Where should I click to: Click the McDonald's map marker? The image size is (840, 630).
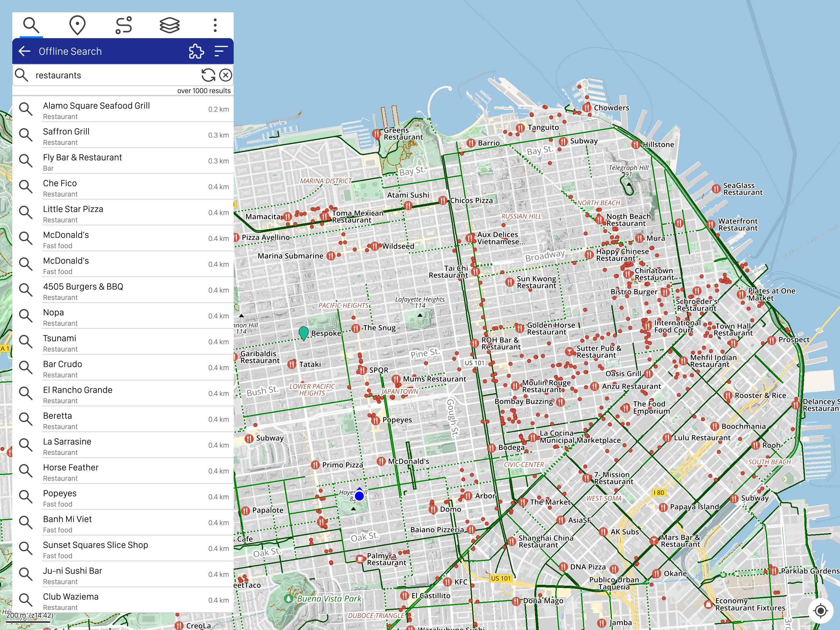pos(381,461)
